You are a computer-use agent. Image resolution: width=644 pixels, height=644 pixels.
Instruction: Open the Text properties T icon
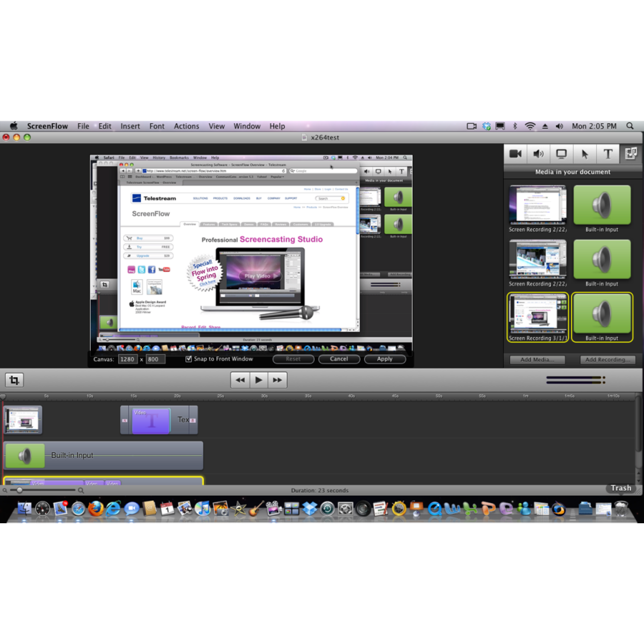pos(608,154)
